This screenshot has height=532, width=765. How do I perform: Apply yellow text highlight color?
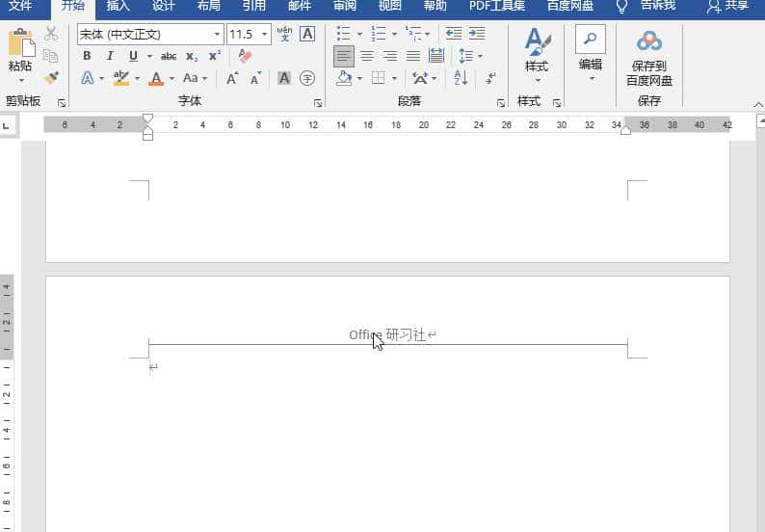point(121,78)
